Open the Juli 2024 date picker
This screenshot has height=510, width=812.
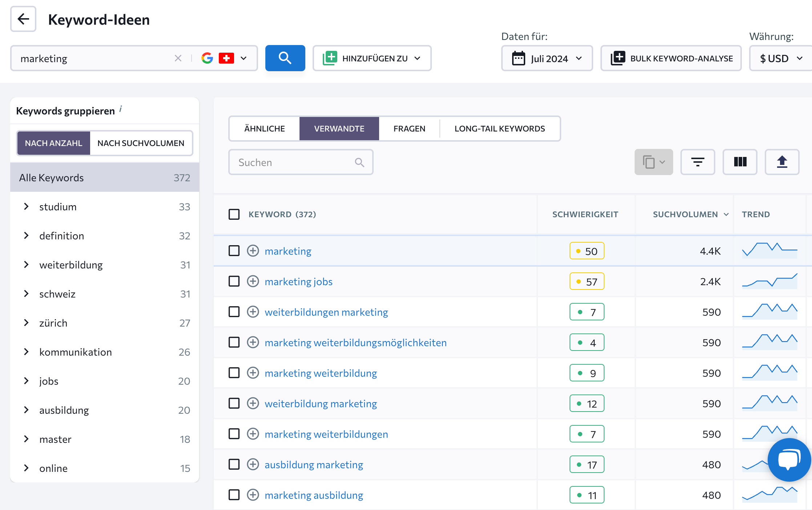point(547,58)
